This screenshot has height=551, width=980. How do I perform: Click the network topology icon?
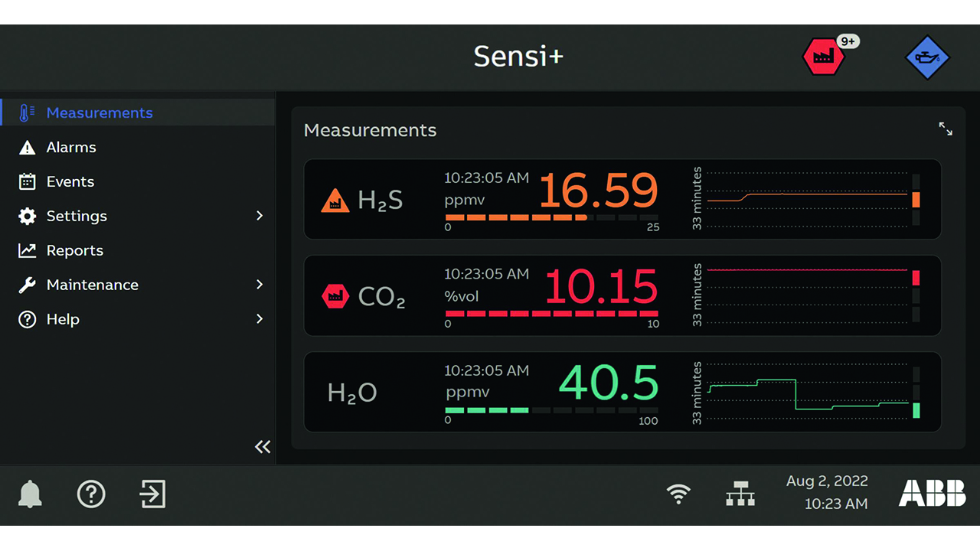coord(740,494)
